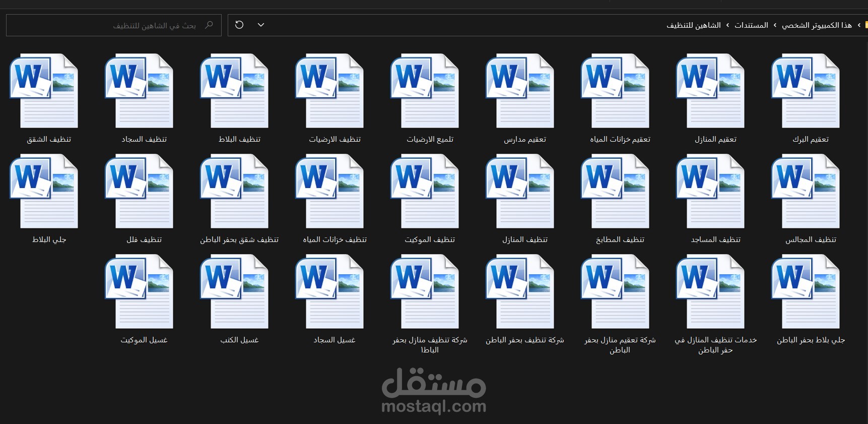This screenshot has height=424, width=868.
Task: Expand the chevron between هذا الكمبيوتر الشخصي and المستندات
Action: [x=775, y=25]
